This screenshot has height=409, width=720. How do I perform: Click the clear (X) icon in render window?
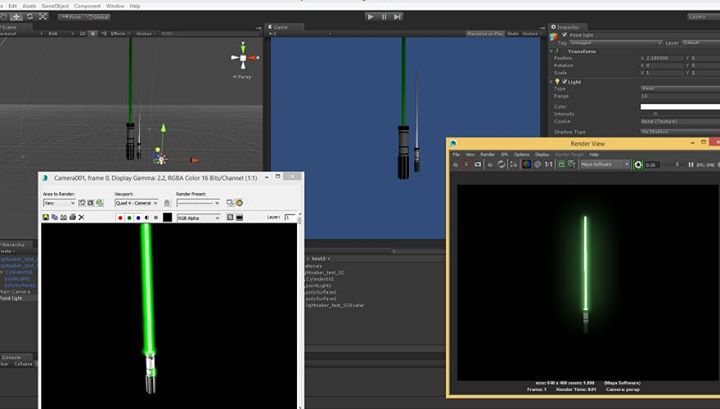coord(82,217)
